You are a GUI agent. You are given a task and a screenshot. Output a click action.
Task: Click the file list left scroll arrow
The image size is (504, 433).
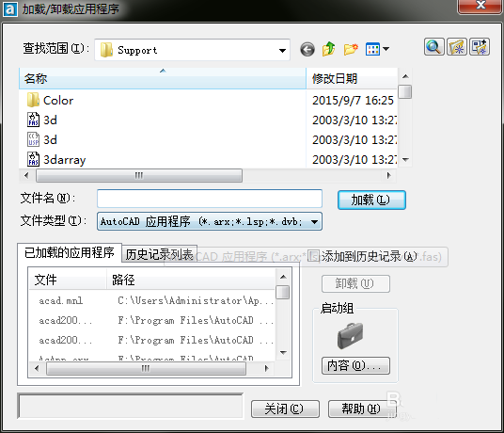pos(26,176)
